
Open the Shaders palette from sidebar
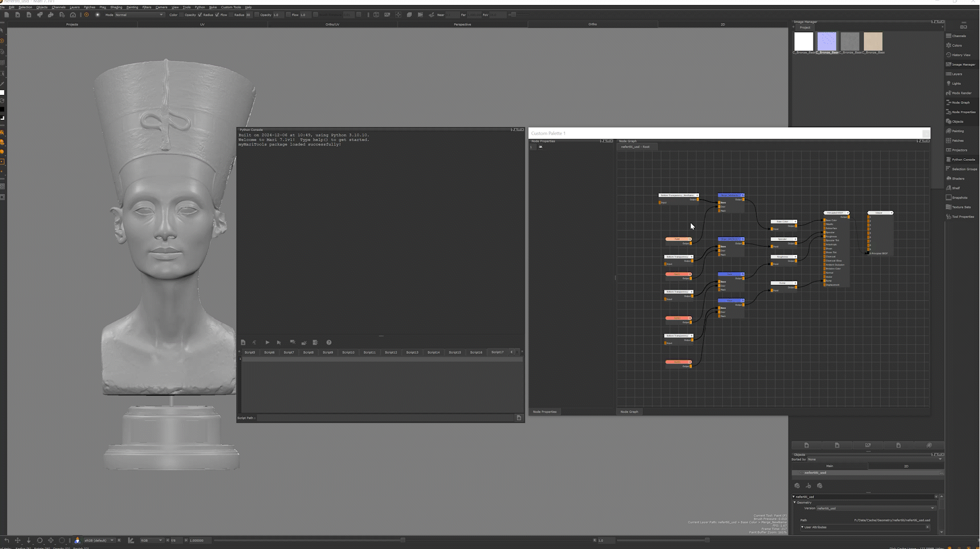tap(958, 179)
